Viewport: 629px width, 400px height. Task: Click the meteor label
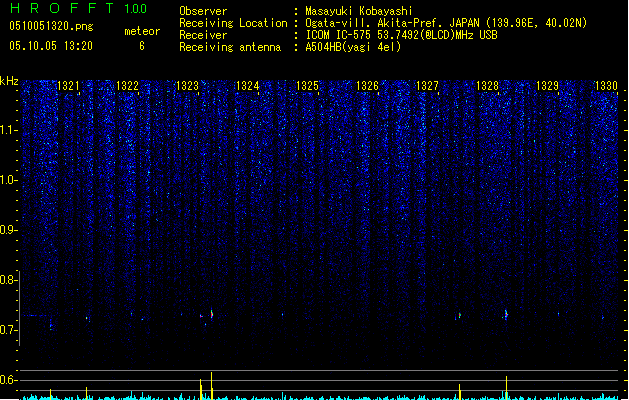tap(142, 31)
